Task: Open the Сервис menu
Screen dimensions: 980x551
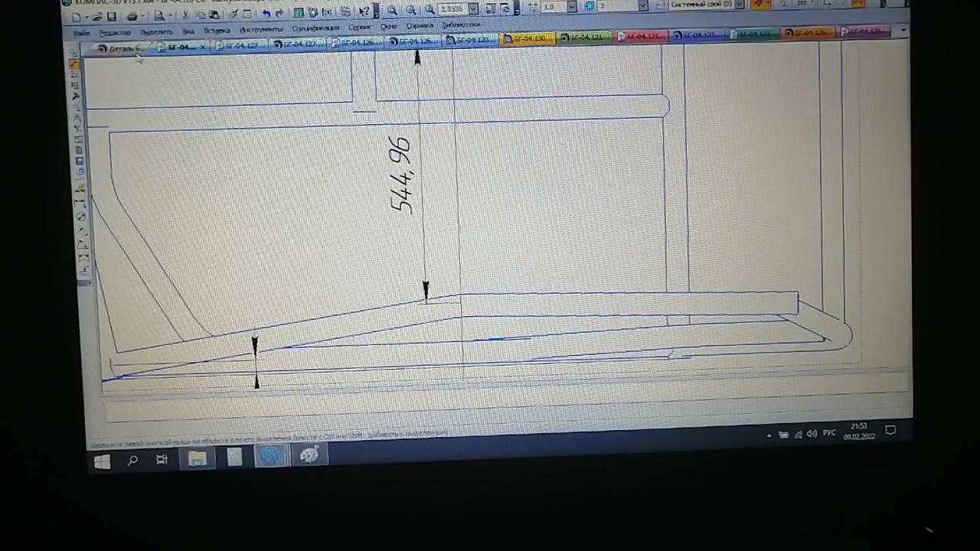Action: (359, 27)
